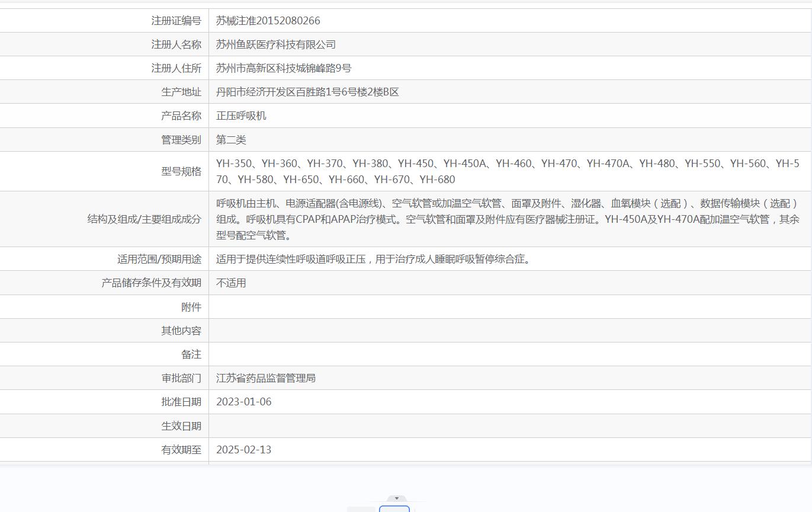Click the model list starting with YH-350
This screenshot has width=812, height=512.
tap(508, 171)
